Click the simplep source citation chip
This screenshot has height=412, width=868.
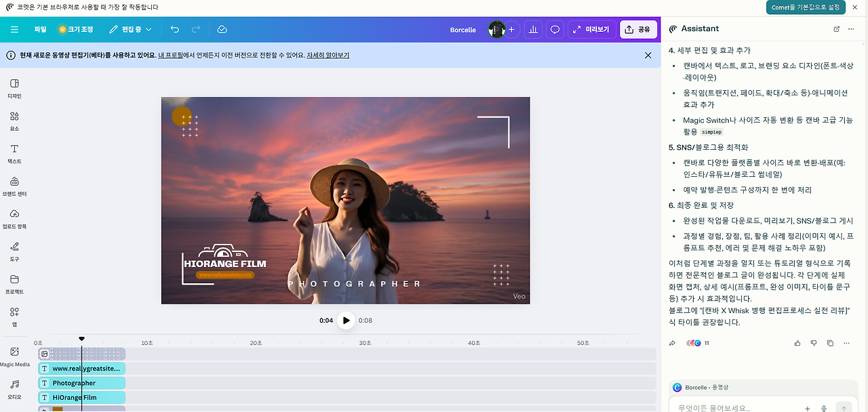[712, 132]
